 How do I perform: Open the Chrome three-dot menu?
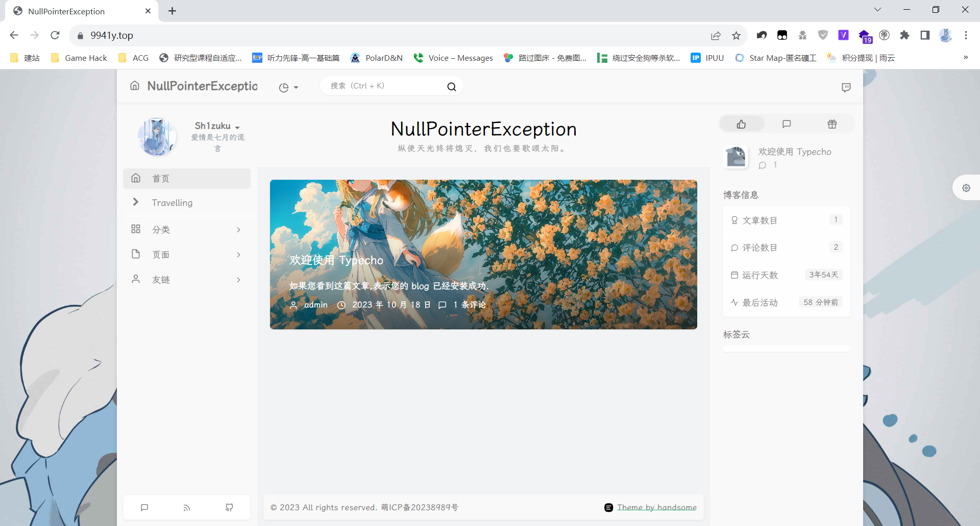(966, 35)
